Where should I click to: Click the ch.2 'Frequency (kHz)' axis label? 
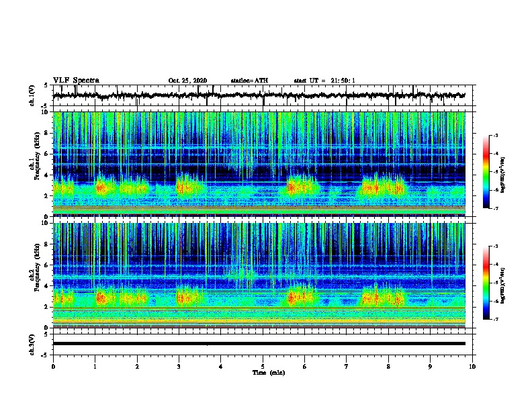point(38,267)
